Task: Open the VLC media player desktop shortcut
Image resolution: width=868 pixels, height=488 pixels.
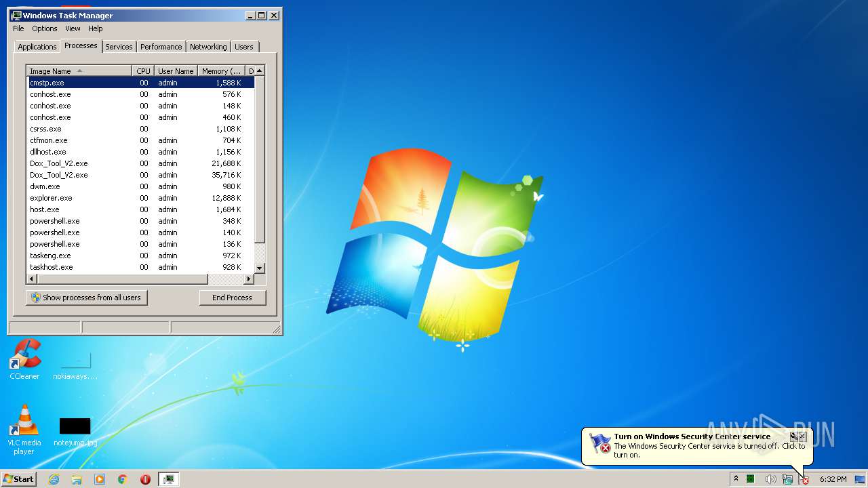Action: [x=24, y=429]
